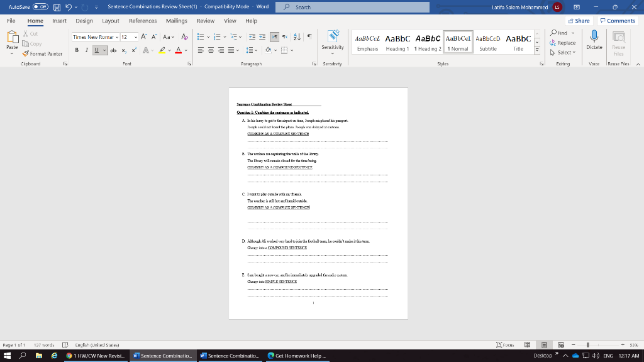Screen dimensions: 644x362
Task: Open the font size dropdown
Action: [x=135, y=36]
